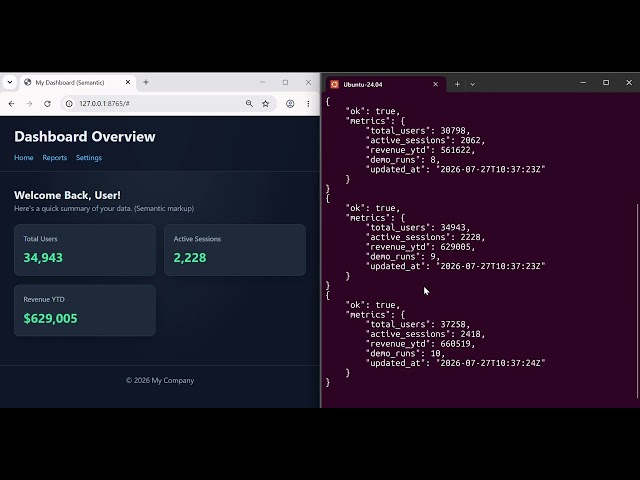Click the browser forward arrow
This screenshot has width=640, height=480.
(x=29, y=104)
